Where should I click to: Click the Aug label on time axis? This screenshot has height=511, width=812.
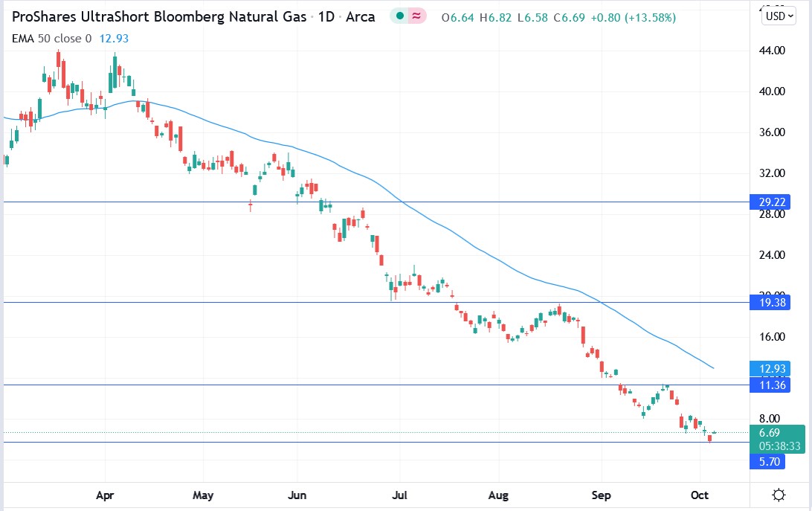pos(498,495)
